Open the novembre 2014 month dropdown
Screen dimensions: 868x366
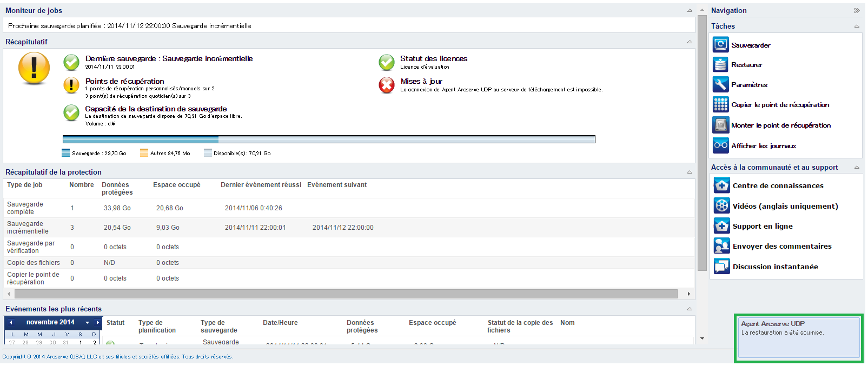(87, 322)
